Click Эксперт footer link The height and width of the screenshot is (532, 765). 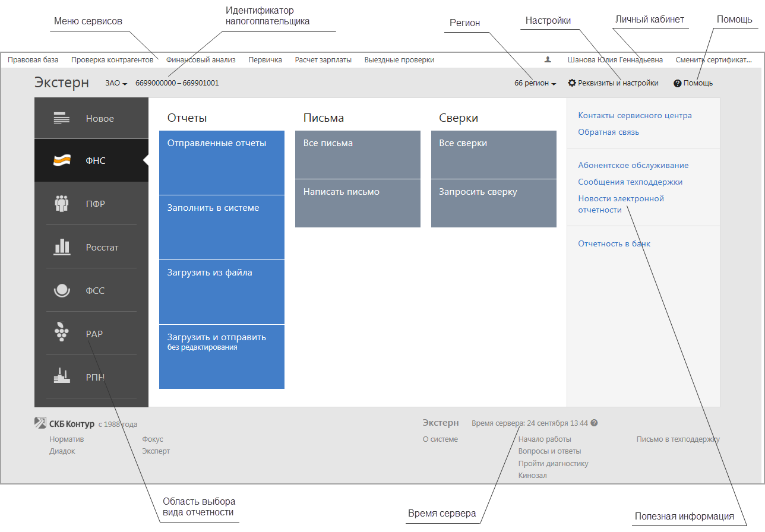(x=156, y=451)
